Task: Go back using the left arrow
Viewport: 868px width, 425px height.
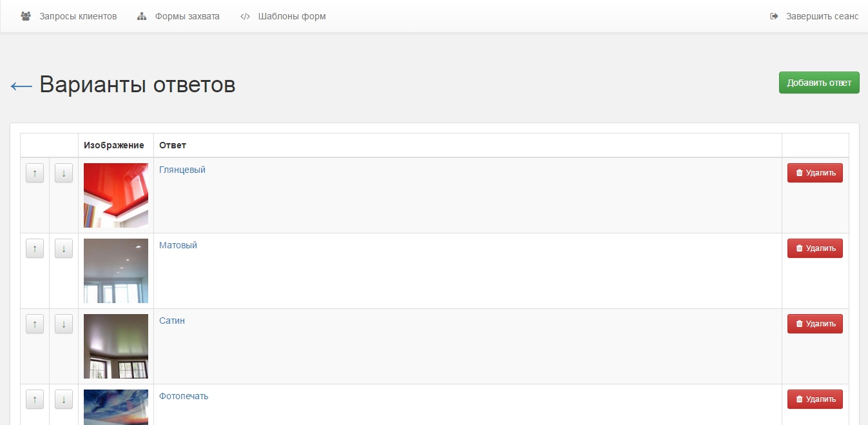Action: point(21,86)
